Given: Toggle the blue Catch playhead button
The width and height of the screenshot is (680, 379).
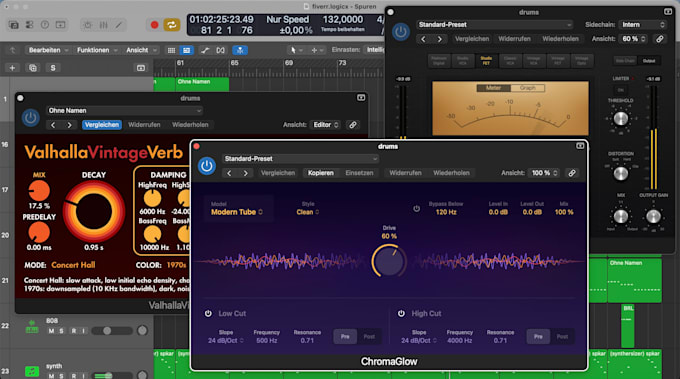Looking at the screenshot, I should click(x=240, y=50).
